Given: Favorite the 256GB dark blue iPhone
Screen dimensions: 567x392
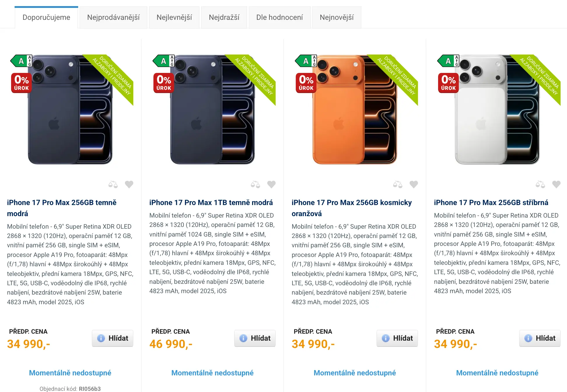Looking at the screenshot, I should click(x=129, y=184).
